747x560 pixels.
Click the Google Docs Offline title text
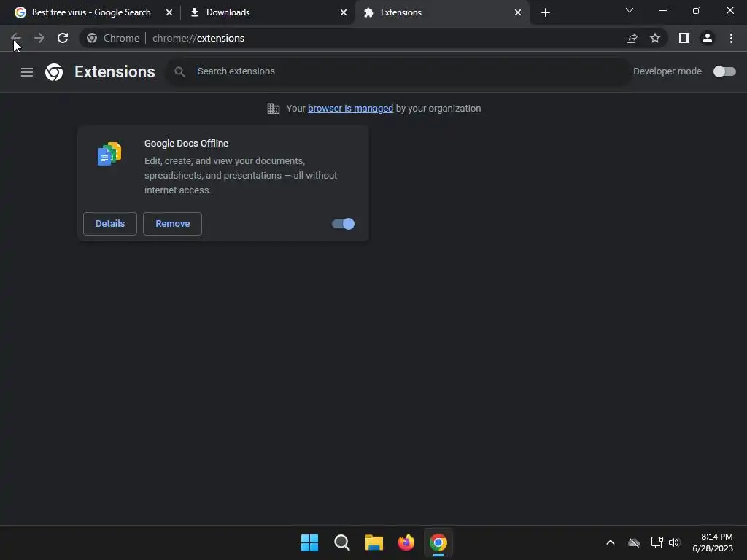186,144
